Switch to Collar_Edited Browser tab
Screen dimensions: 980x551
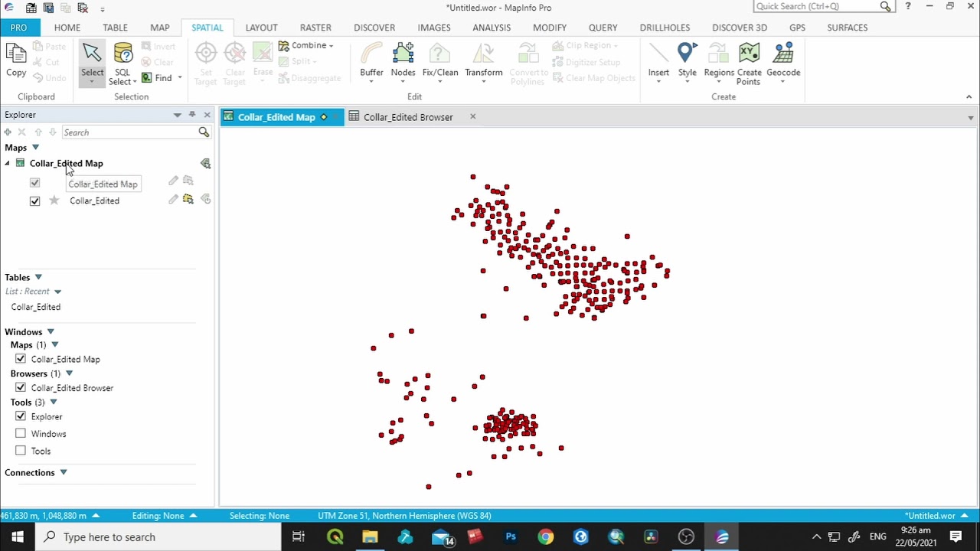[x=408, y=117]
